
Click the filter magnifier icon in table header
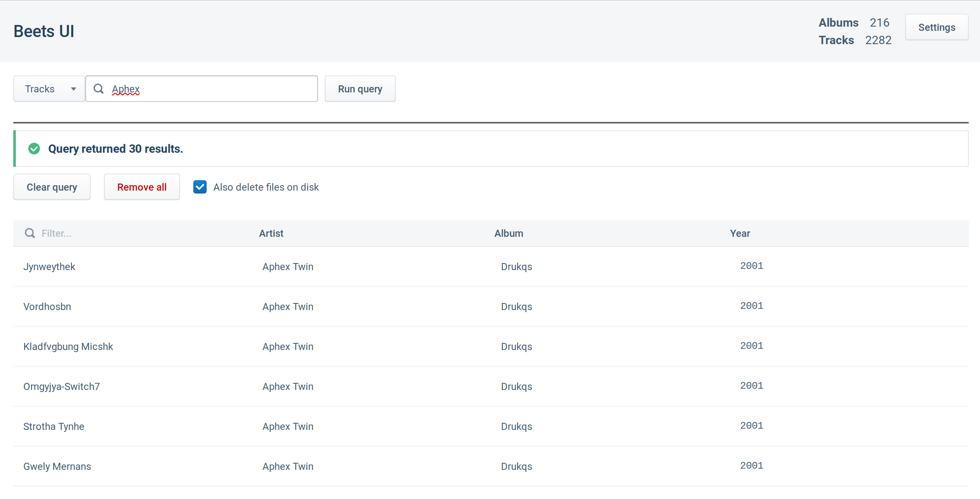click(x=30, y=233)
